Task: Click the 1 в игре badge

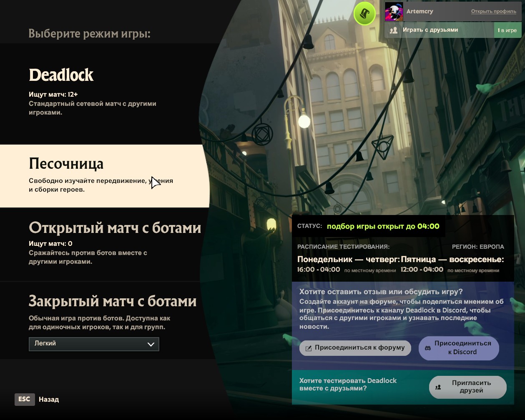Action: tap(507, 30)
